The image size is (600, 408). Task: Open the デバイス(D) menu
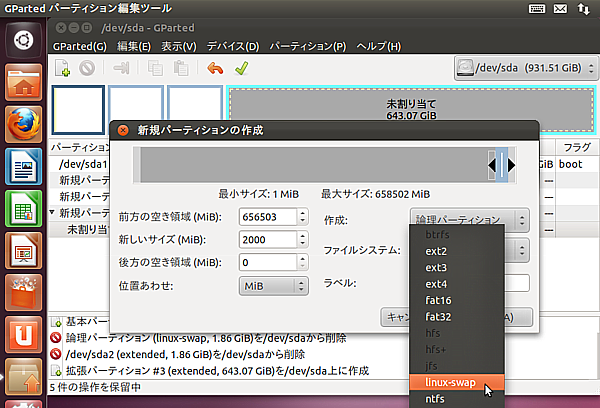[x=233, y=47]
